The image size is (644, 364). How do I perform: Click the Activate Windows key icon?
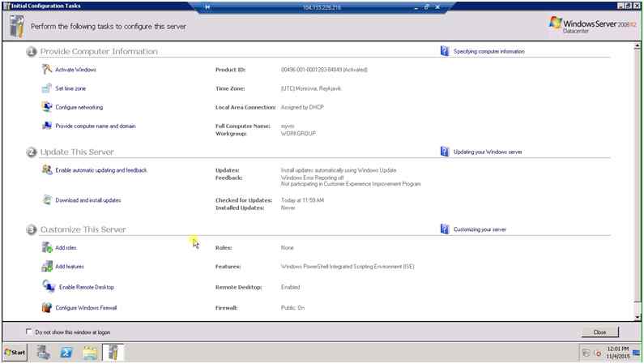47,69
